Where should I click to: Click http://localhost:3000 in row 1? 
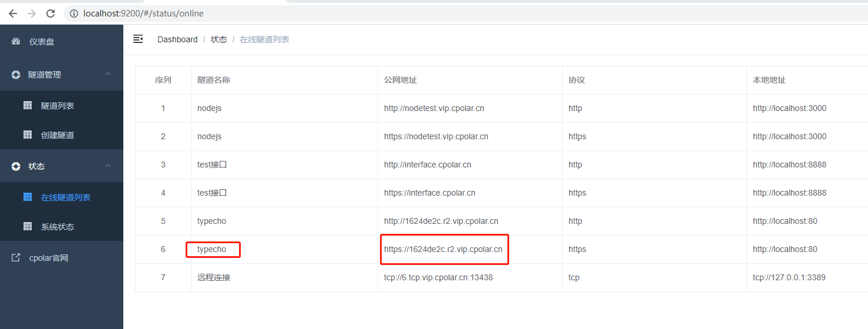click(790, 108)
